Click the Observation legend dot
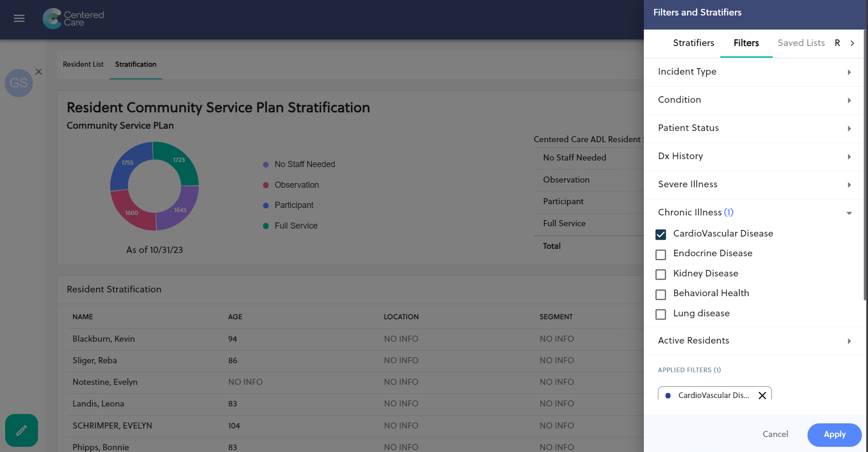This screenshot has width=868, height=452. 266,185
